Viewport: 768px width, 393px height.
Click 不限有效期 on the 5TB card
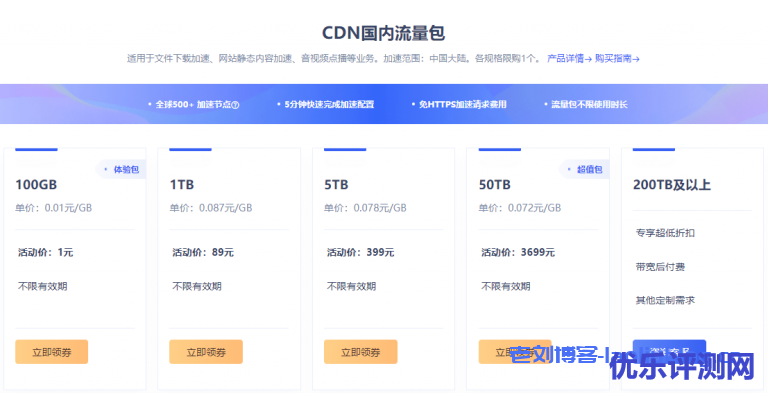tap(351, 286)
